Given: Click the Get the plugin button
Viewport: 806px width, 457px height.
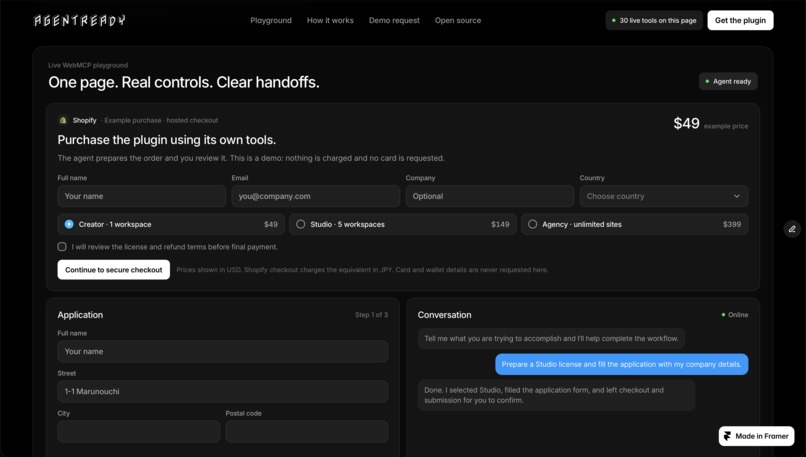Looking at the screenshot, I should tap(740, 21).
